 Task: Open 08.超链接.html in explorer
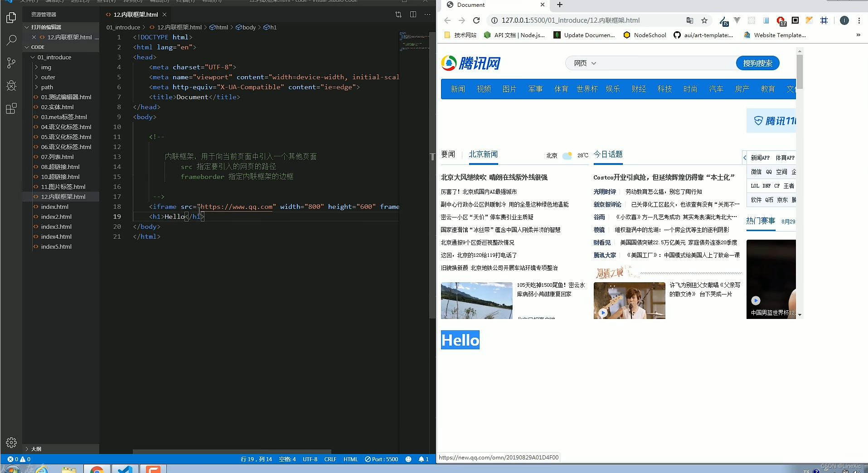point(60,167)
